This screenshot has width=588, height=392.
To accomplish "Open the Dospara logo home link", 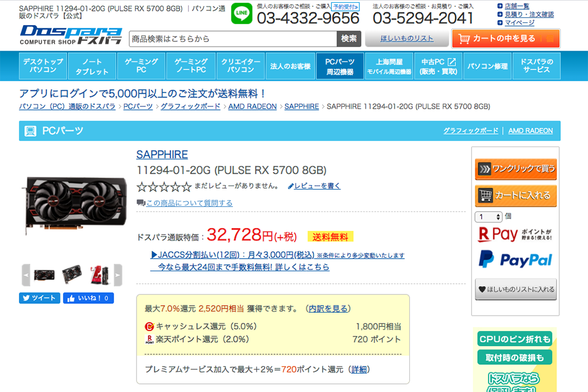I will point(71,35).
